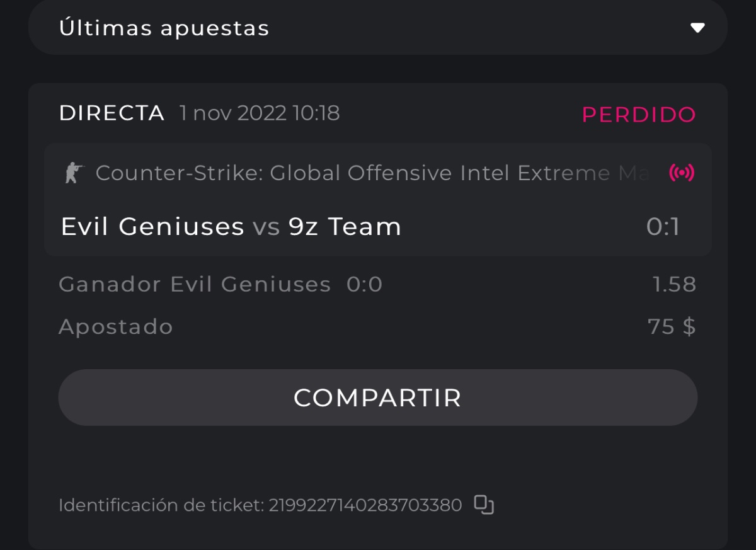This screenshot has height=550, width=756.
Task: Click the bet date 1 nov 2022 10:18
Action: click(260, 113)
